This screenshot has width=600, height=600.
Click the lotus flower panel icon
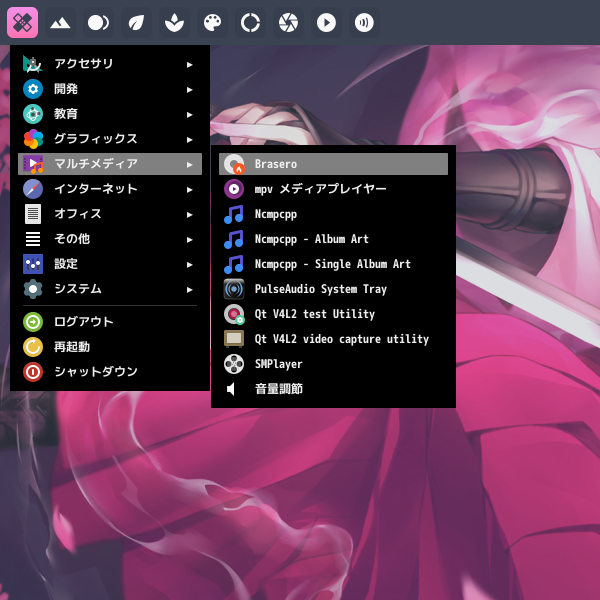point(174,23)
